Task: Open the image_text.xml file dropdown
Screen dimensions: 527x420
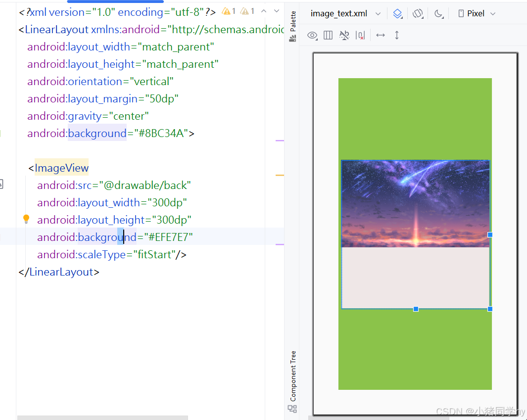Action: [345, 14]
